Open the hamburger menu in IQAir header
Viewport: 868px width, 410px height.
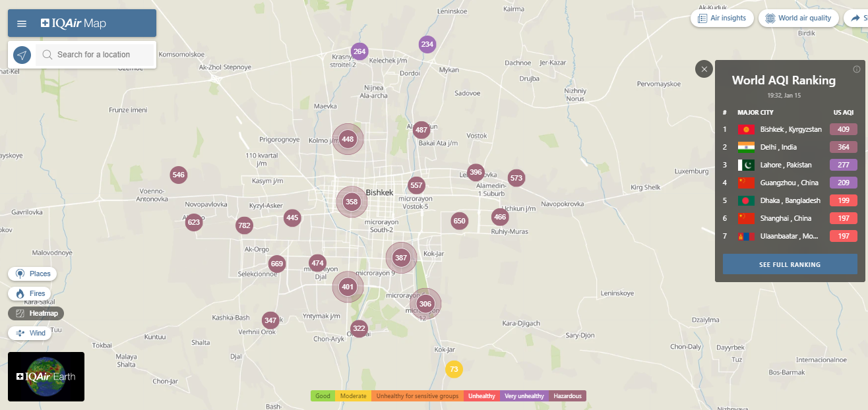(x=22, y=24)
